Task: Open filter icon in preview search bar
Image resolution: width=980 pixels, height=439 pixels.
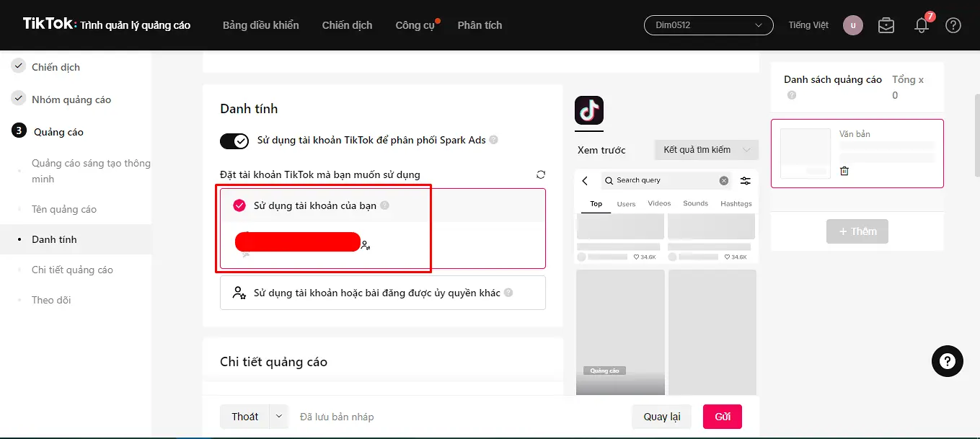Action: (746, 181)
